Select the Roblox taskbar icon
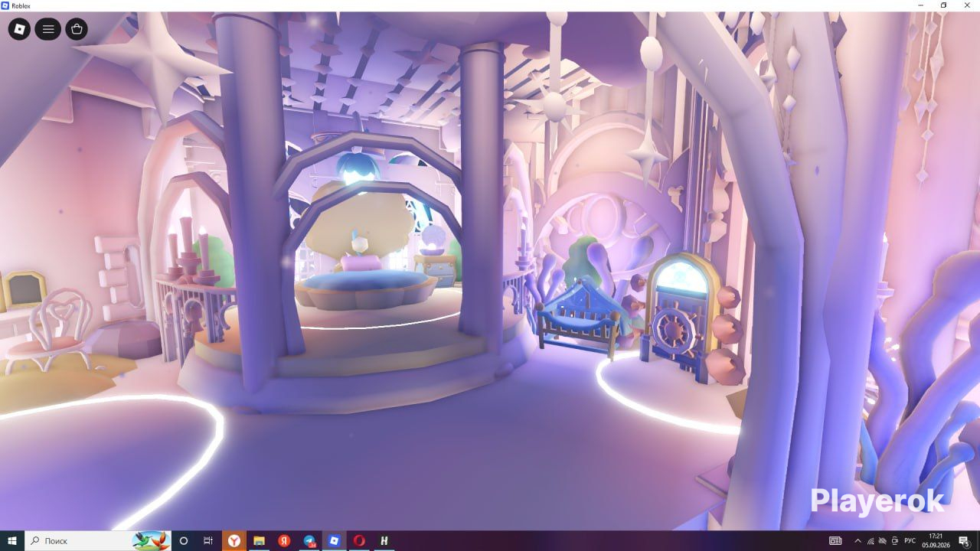This screenshot has width=980, height=551. pyautogui.click(x=334, y=540)
